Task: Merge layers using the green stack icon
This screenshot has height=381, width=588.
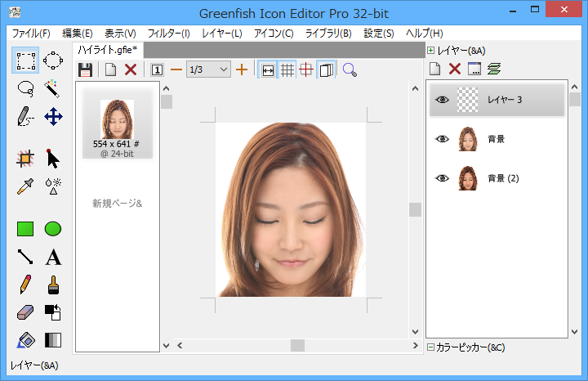Action: [x=494, y=69]
